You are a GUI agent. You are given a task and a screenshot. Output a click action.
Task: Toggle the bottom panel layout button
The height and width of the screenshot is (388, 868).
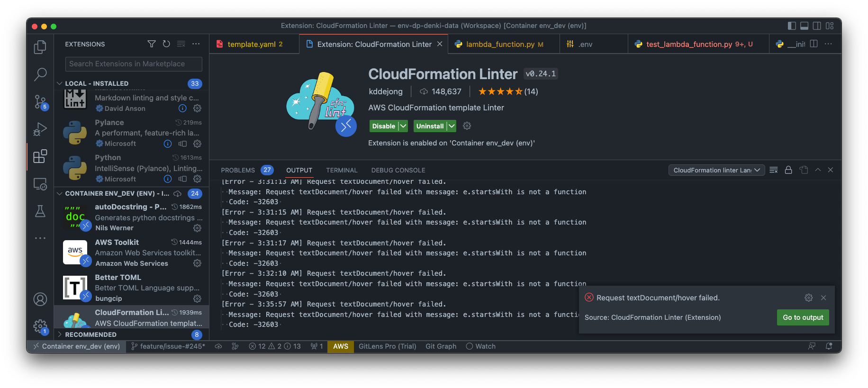(805, 26)
